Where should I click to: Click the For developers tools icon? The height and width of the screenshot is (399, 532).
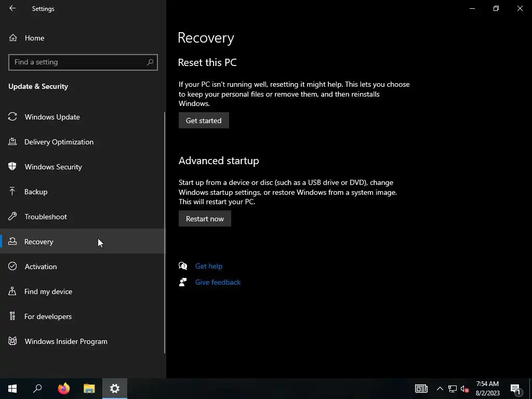(x=12, y=316)
